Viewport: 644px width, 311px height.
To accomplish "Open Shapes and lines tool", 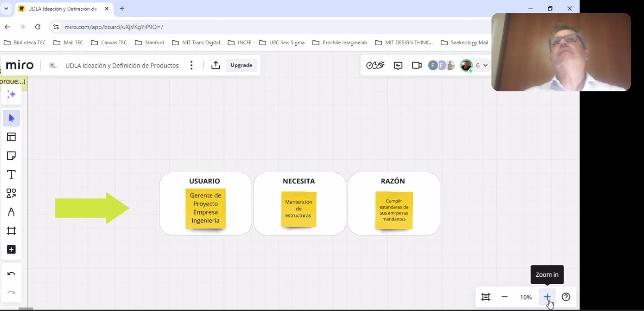I will point(11,193).
